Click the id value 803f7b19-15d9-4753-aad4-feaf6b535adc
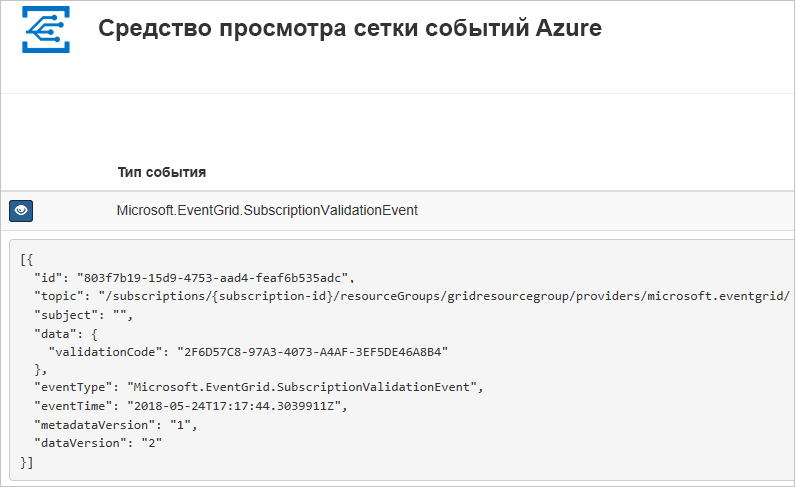Viewport: 795px width, 487px height. 212,278
